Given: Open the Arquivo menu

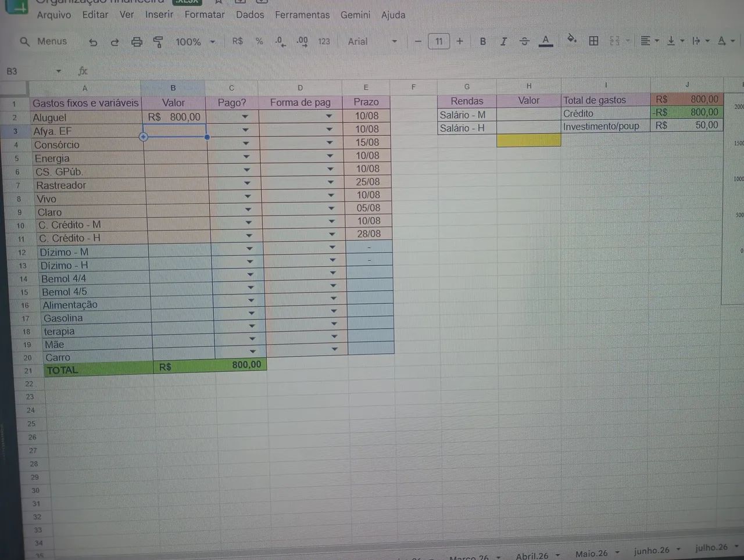Looking at the screenshot, I should [54, 15].
